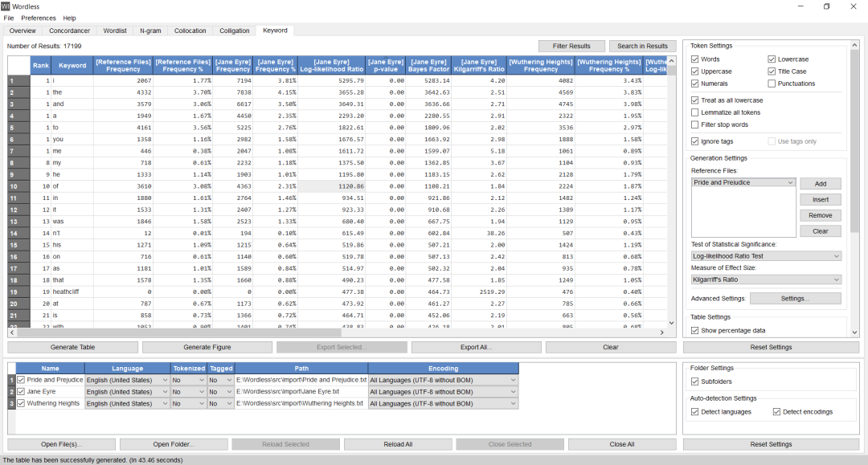Open the Pride and Prejudice reference file dropdown
Viewport: 868px width, 465px height.
coord(743,182)
